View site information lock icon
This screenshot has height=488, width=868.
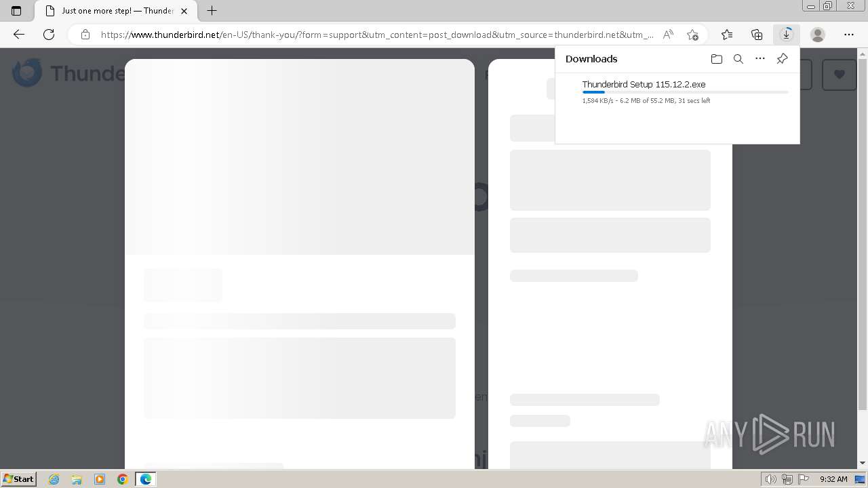coord(85,35)
